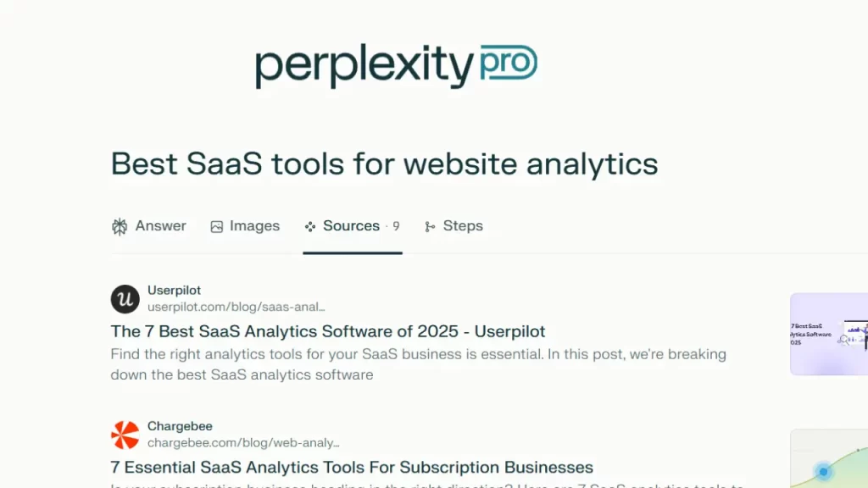Open the Userpilot article thumbnail
The image size is (868, 488).
(829, 334)
